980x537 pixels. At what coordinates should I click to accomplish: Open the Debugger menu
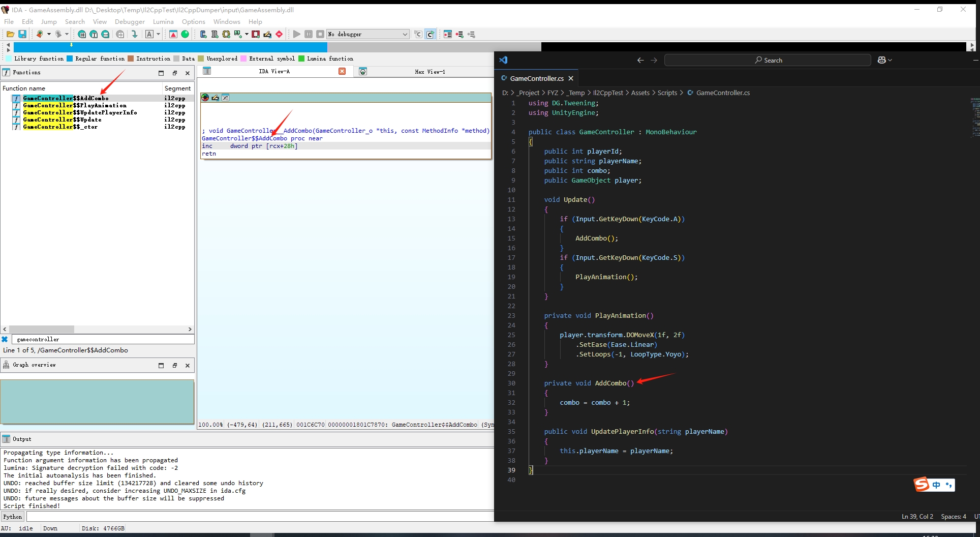[x=130, y=21]
